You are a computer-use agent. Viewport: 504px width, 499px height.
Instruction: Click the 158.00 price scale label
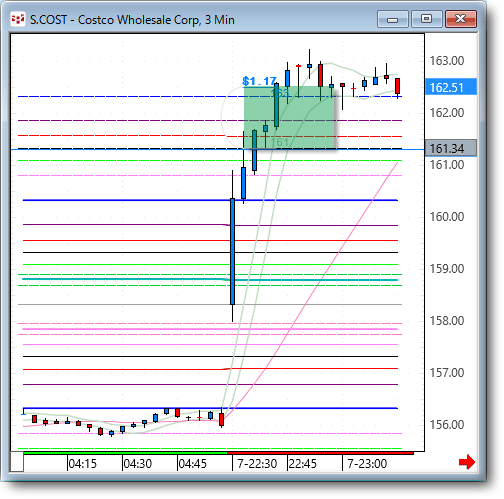(447, 321)
